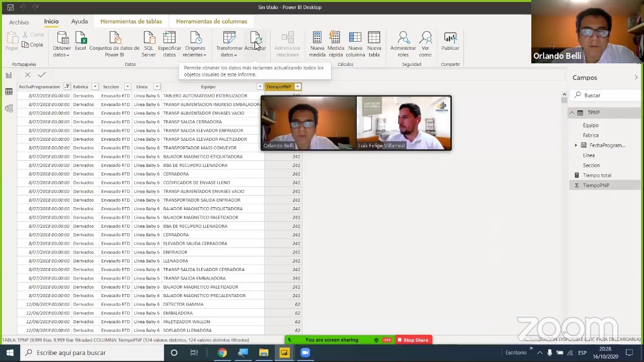Image resolution: width=644 pixels, height=362 pixels.
Task: Open FechaProgramacion column filter dropdown
Action: pyautogui.click(x=67, y=86)
